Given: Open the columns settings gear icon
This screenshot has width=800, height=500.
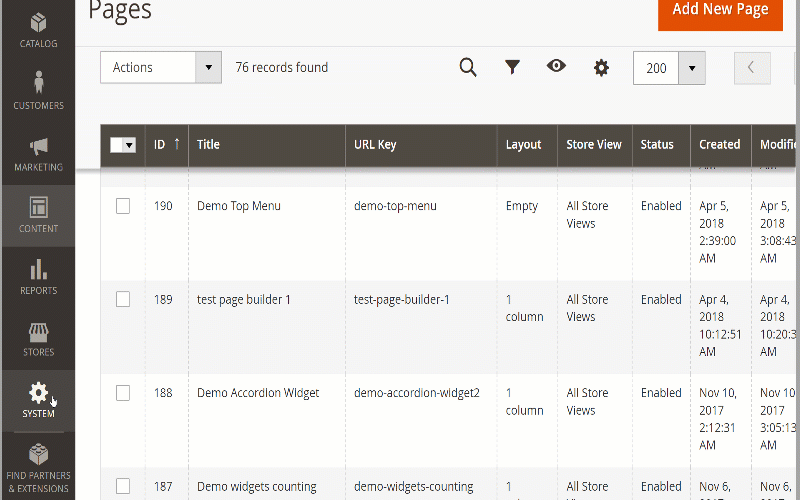Looking at the screenshot, I should click(x=601, y=68).
